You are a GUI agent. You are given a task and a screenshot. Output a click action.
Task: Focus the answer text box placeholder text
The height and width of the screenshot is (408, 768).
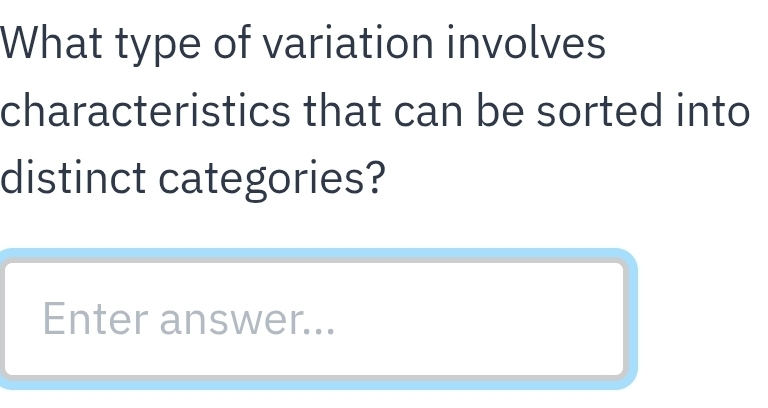189,319
